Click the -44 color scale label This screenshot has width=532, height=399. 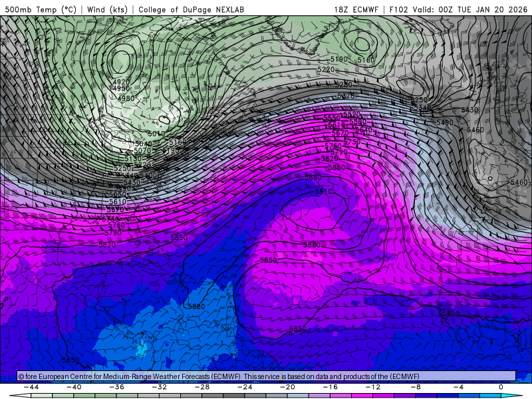point(31,387)
